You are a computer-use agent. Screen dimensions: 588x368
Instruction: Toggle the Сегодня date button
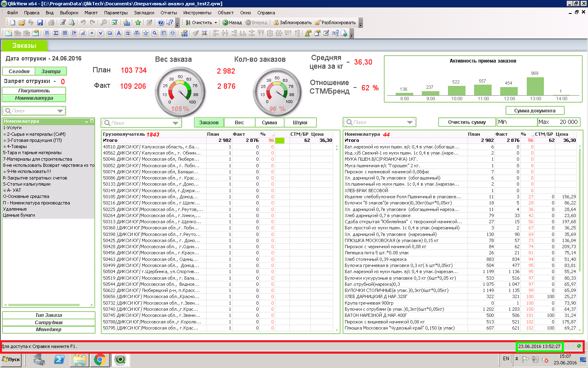point(19,71)
